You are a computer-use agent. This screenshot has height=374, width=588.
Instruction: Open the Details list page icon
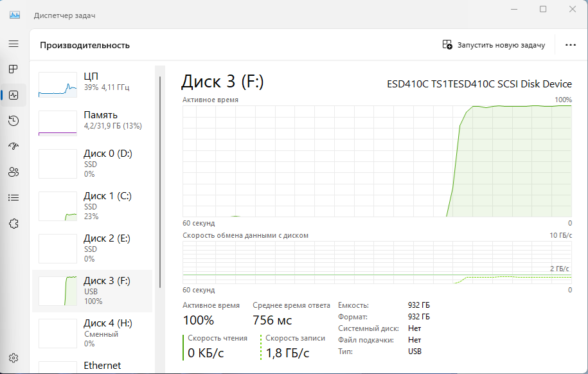point(13,198)
